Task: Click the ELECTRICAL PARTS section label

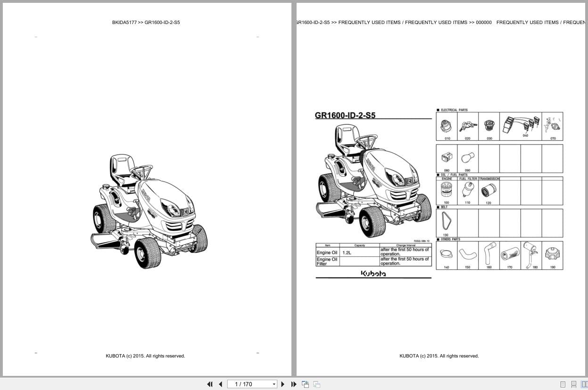Action: pyautogui.click(x=454, y=110)
